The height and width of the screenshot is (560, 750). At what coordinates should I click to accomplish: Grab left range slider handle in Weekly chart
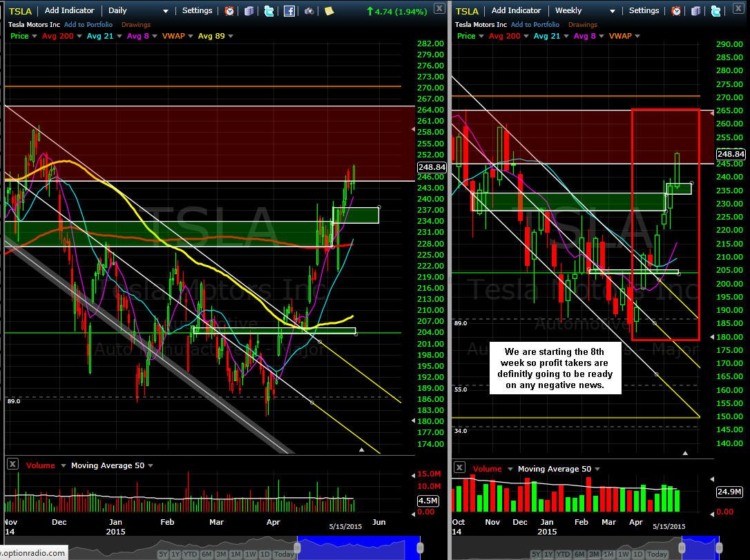pos(682,548)
